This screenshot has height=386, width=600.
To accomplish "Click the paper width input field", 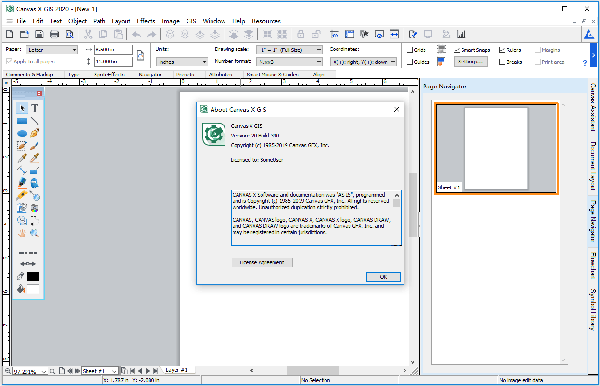I will pyautogui.click(x=113, y=50).
